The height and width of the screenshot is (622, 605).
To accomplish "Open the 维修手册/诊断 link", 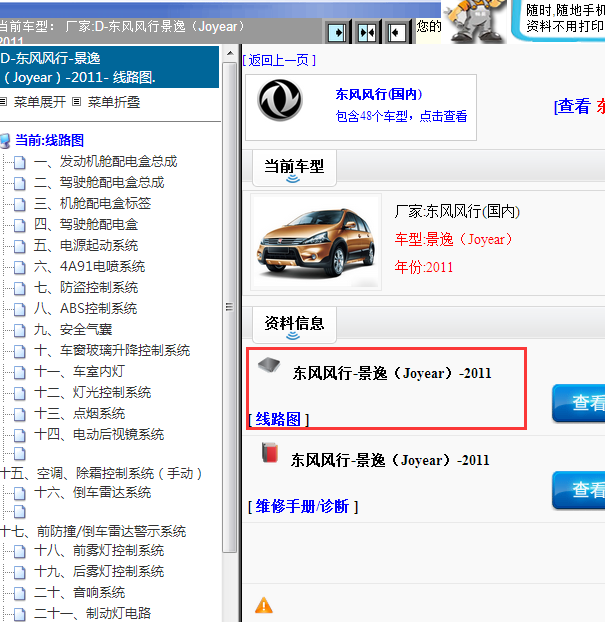I will tap(302, 506).
